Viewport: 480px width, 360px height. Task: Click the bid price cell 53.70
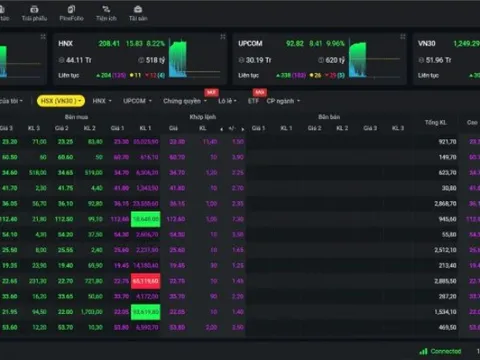(65, 327)
